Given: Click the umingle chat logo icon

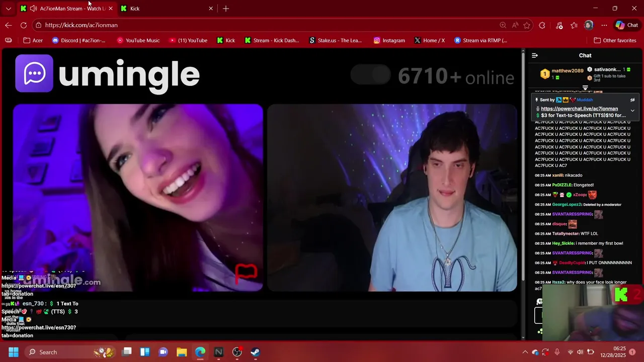Looking at the screenshot, I should 34,73.
